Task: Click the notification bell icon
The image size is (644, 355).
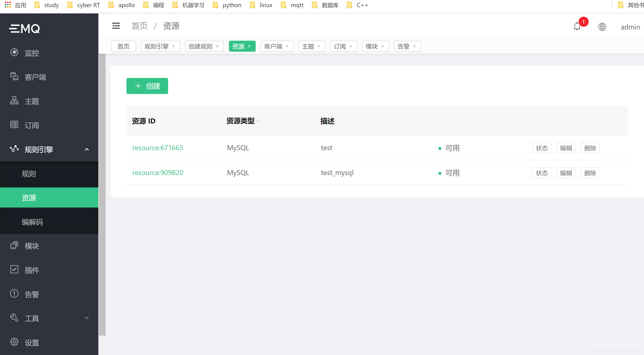Action: coord(577,27)
